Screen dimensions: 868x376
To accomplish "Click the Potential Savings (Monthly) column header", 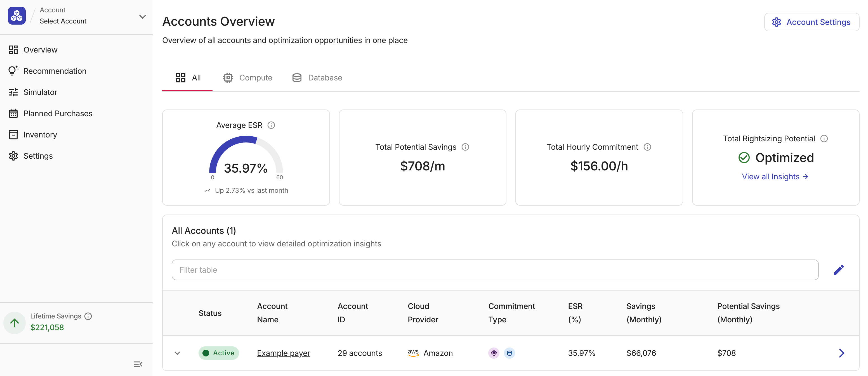I will pos(748,313).
